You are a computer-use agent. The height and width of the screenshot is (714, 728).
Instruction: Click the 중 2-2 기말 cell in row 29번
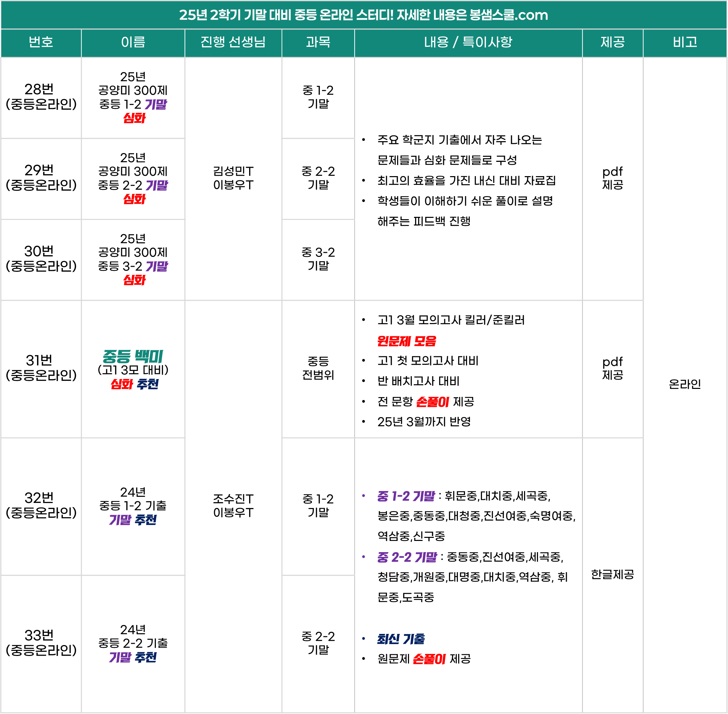click(x=318, y=178)
